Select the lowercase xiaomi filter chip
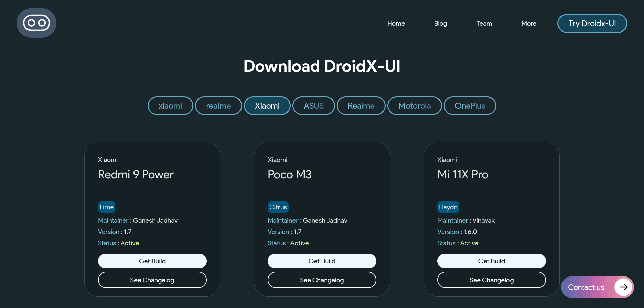The width and height of the screenshot is (644, 308). click(x=170, y=106)
